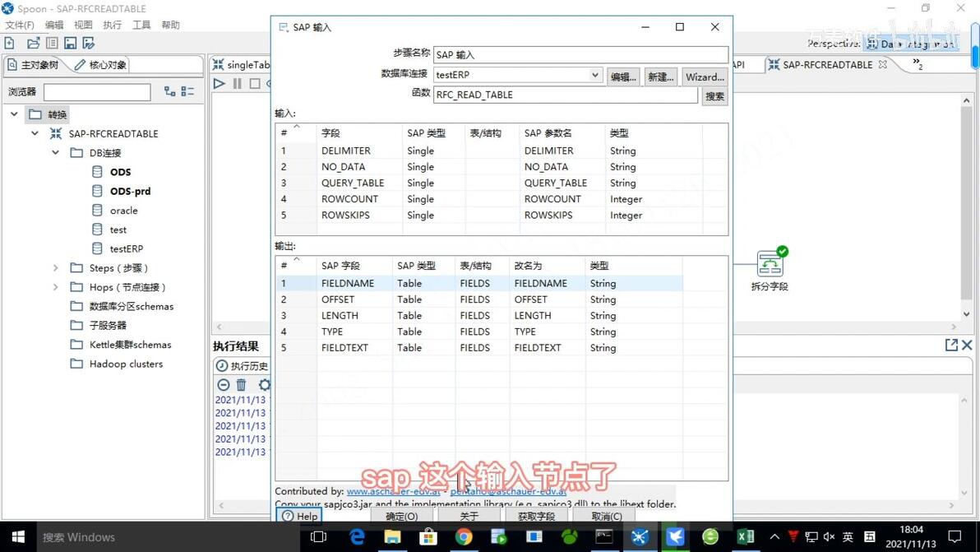
Task: Click the 获取字段 button
Action: [536, 516]
